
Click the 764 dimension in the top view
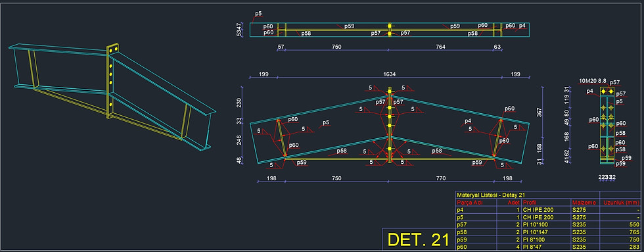(440, 47)
